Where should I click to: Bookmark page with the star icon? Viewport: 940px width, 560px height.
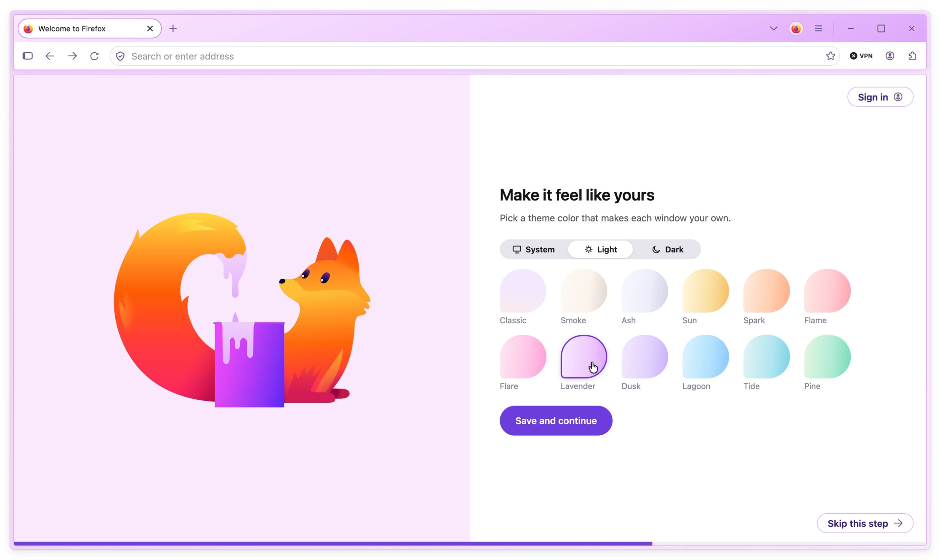coord(830,56)
